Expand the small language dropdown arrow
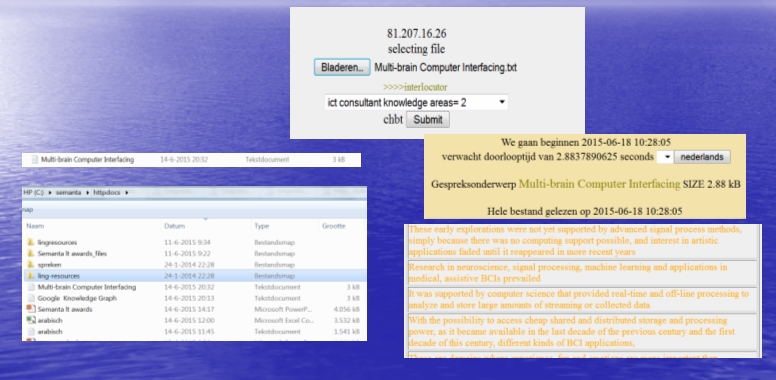Image resolution: width=776 pixels, height=380 pixels. 665,157
